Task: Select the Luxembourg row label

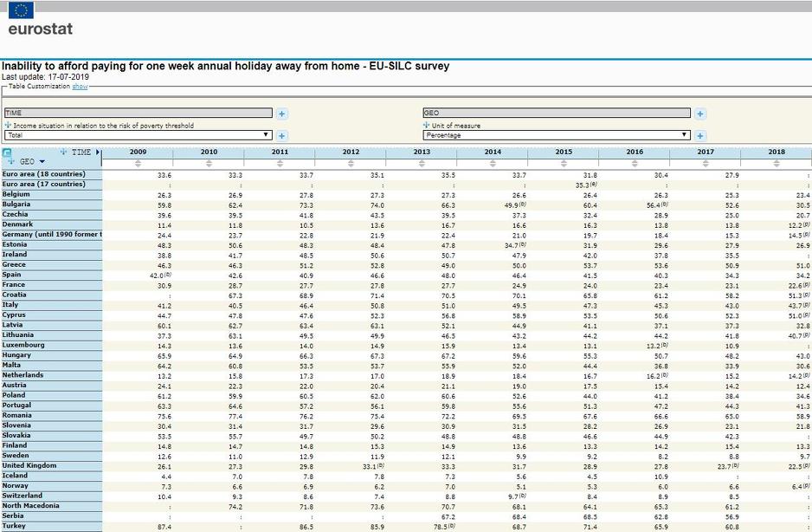Action: click(x=23, y=345)
